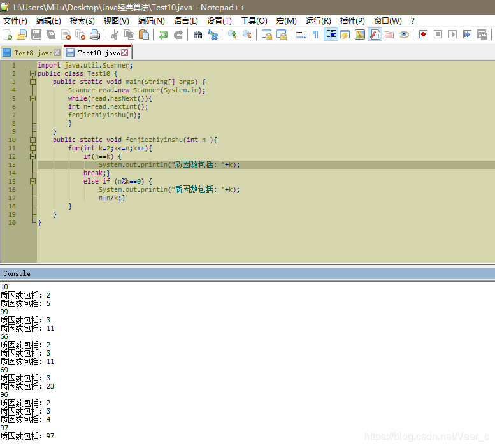Screen dimensions: 495x448
Task: Collapse the while loop fold on line 5
Action: [32, 99]
